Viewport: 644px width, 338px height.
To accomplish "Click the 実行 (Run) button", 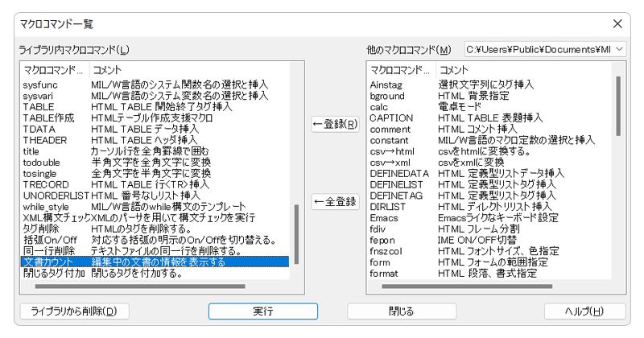I will click(x=262, y=311).
